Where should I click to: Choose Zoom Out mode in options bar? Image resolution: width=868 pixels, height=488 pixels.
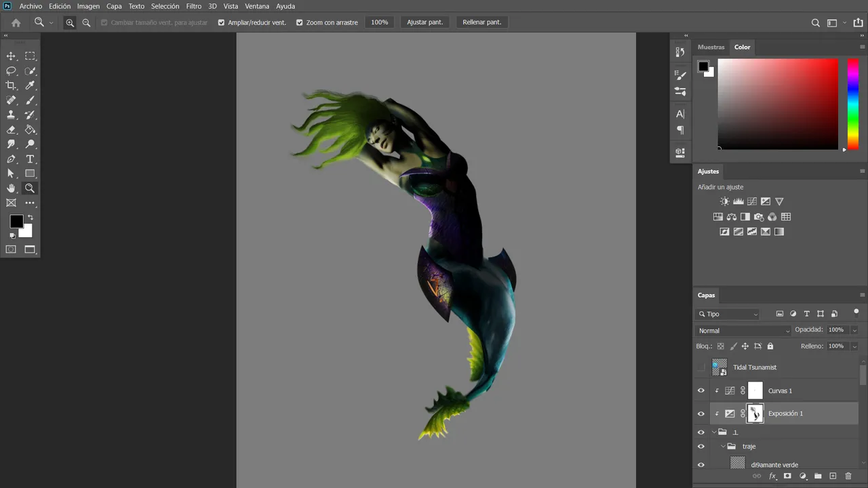tap(86, 22)
